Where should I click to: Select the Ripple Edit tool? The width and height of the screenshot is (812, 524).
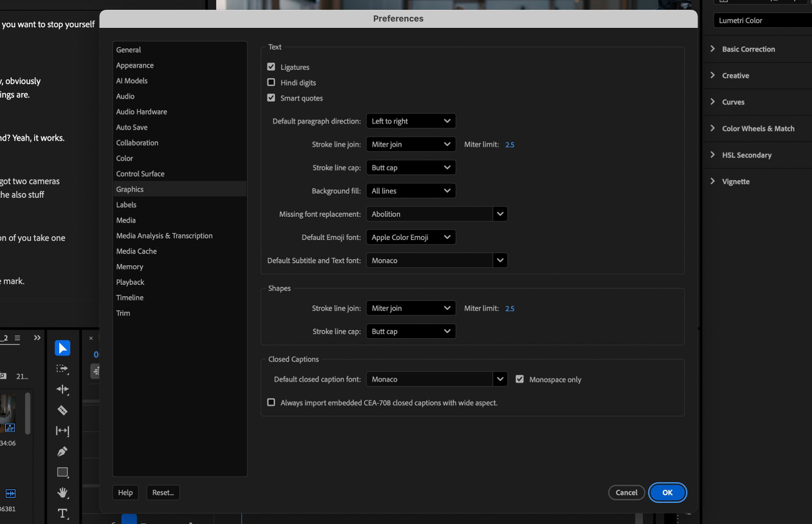point(62,389)
